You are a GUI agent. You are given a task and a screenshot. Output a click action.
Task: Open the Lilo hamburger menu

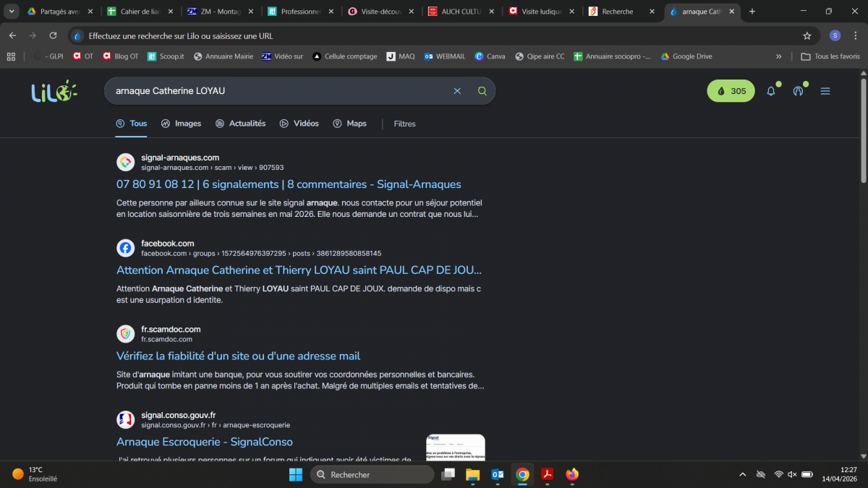(825, 91)
